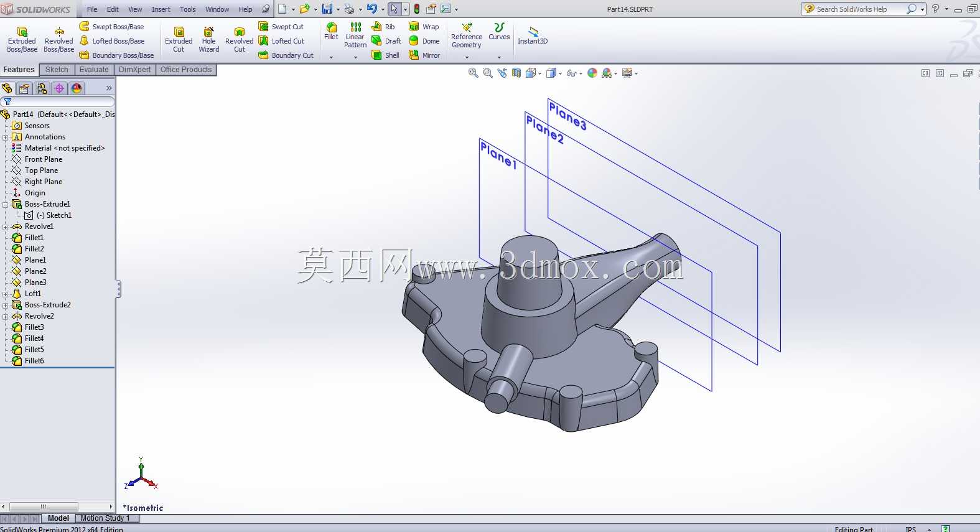
Task: Collapse the Boss-Extrude1 tree node
Action: point(6,205)
